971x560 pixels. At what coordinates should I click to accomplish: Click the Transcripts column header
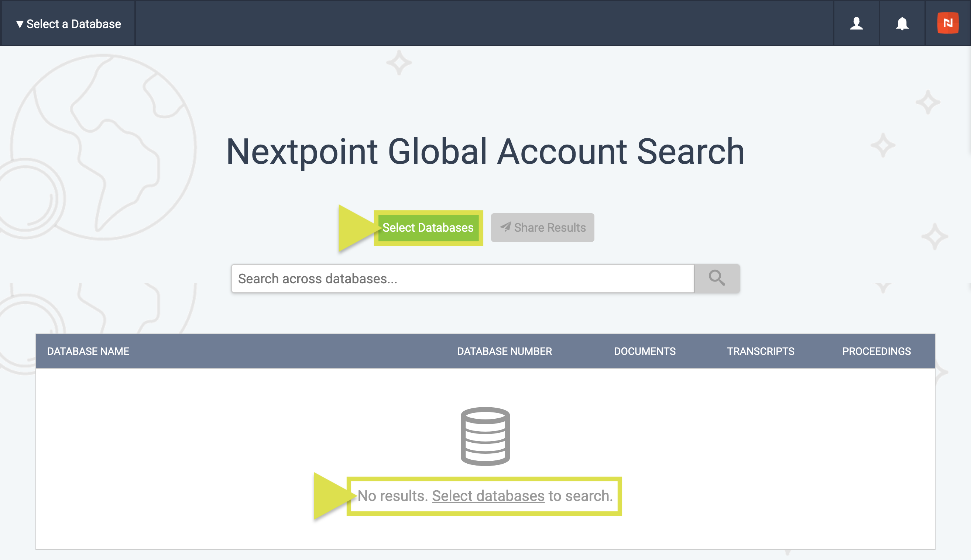(x=761, y=351)
